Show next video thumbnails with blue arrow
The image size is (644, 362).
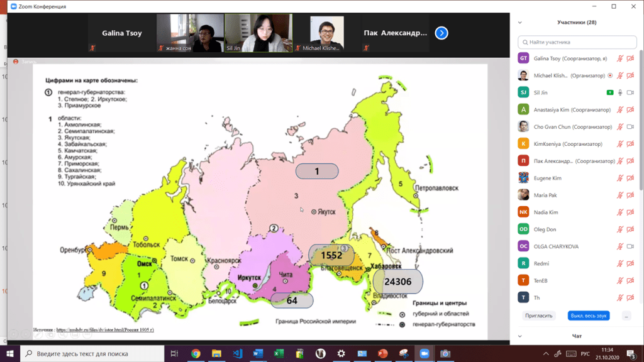[x=441, y=33]
